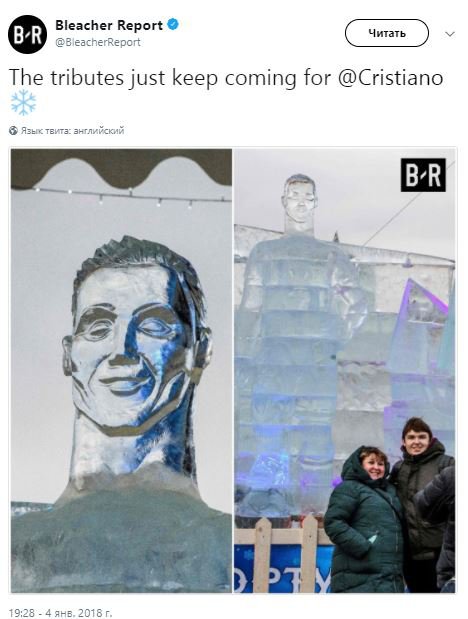Open the @BleacherReport handle link

[98, 42]
